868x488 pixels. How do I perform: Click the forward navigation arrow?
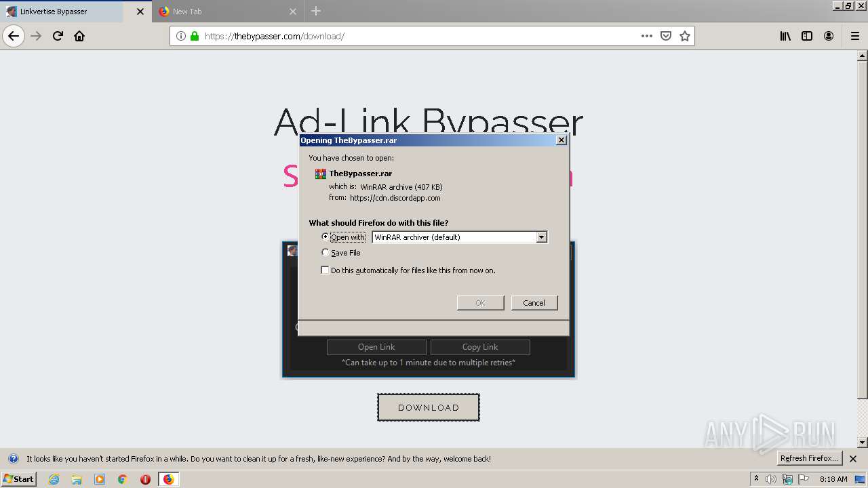[37, 36]
